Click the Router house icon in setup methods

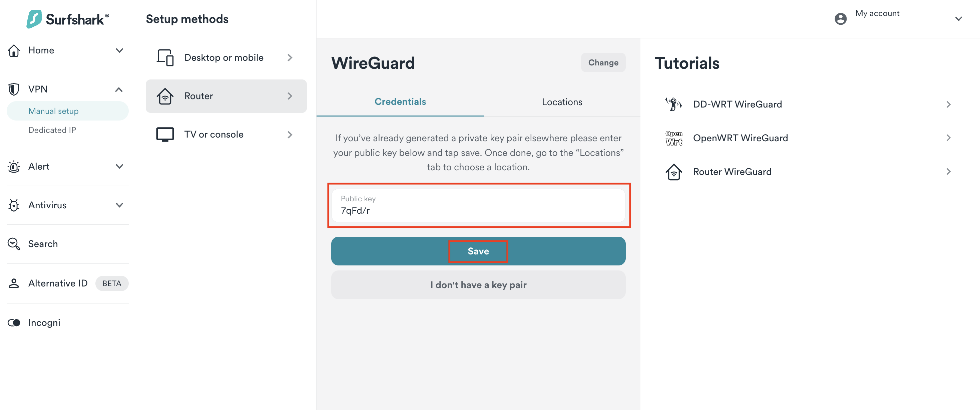point(164,95)
